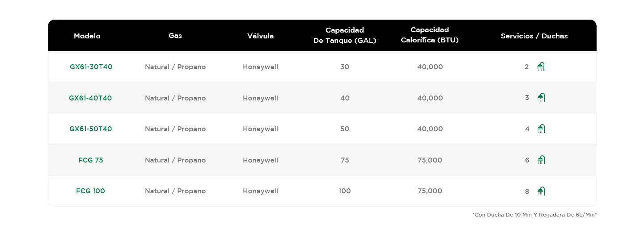Screen dimensions: 644x225
Task: Open the FCG 75 model link
Action: [x=91, y=160]
